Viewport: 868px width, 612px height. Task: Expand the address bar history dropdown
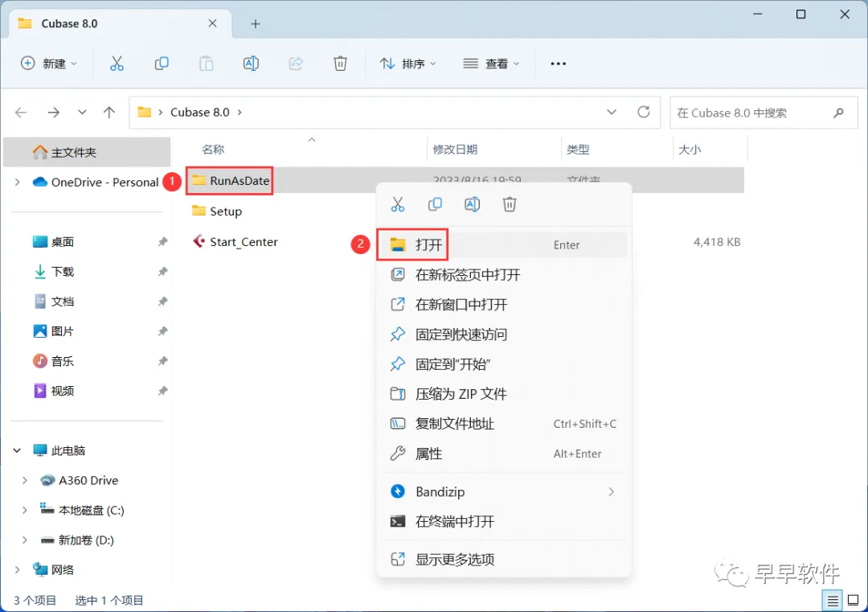612,113
